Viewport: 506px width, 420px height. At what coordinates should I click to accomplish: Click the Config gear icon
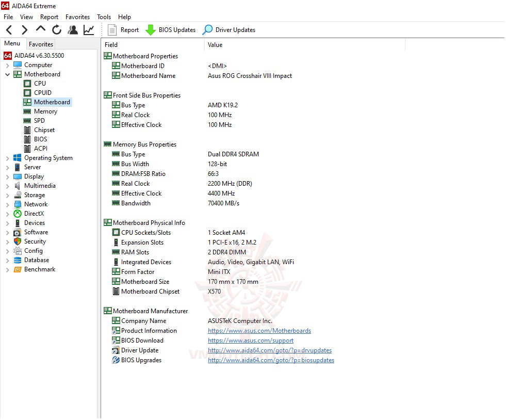(18, 251)
